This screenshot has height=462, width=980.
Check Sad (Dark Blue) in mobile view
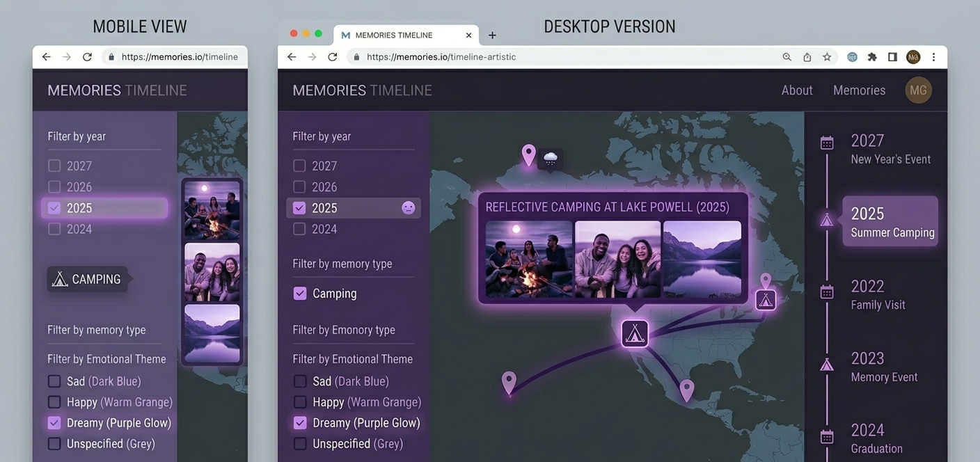(54, 381)
